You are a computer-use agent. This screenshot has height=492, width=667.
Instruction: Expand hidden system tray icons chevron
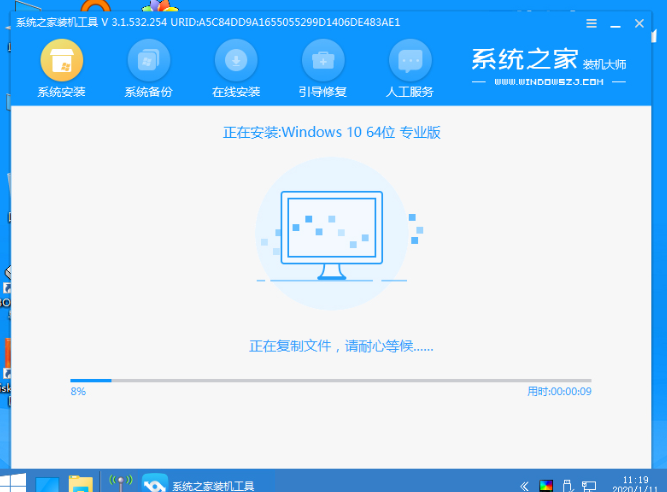point(524,485)
